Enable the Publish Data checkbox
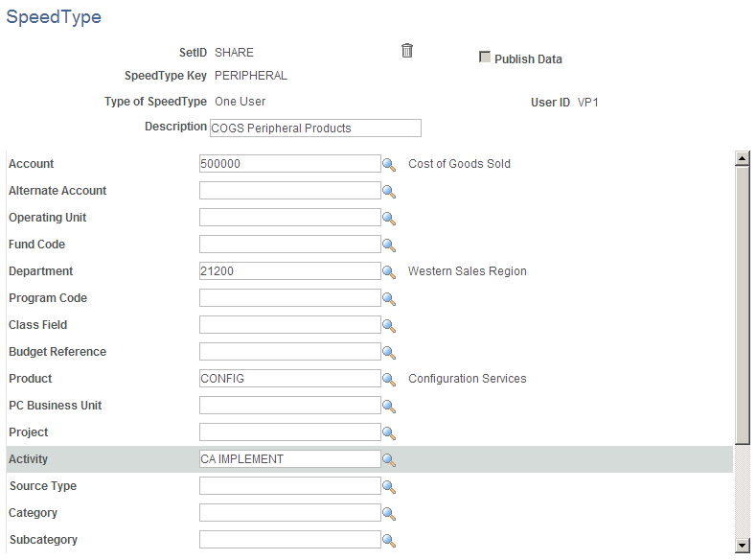 point(485,57)
